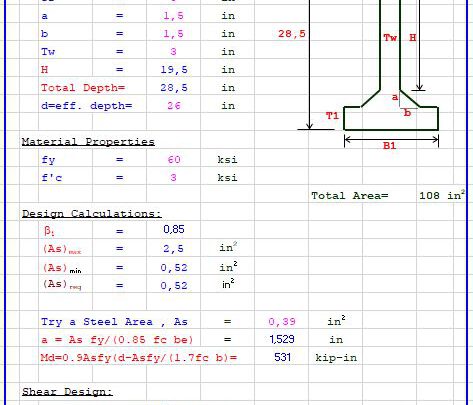Click the Design Calculations heading
Viewport: 473px width, 405px height.
(92, 214)
